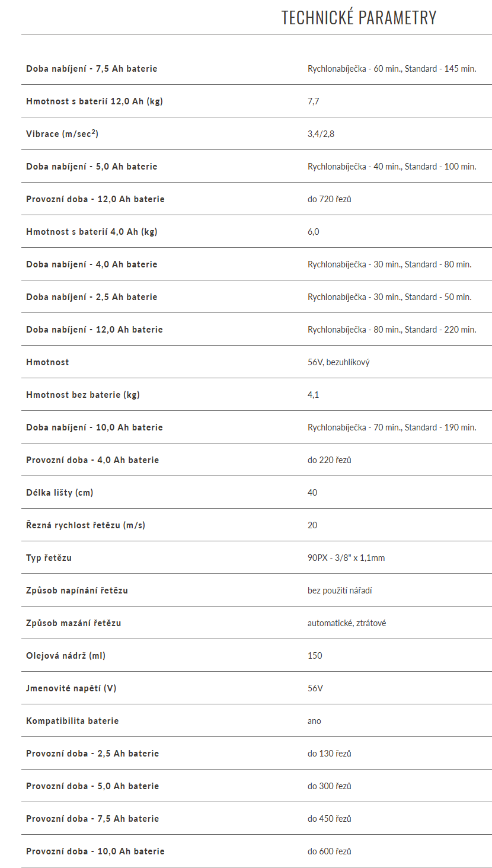Select 'Hmotnost bez baterie (kg)' label
Screen dimensions: 492x868
83,395
